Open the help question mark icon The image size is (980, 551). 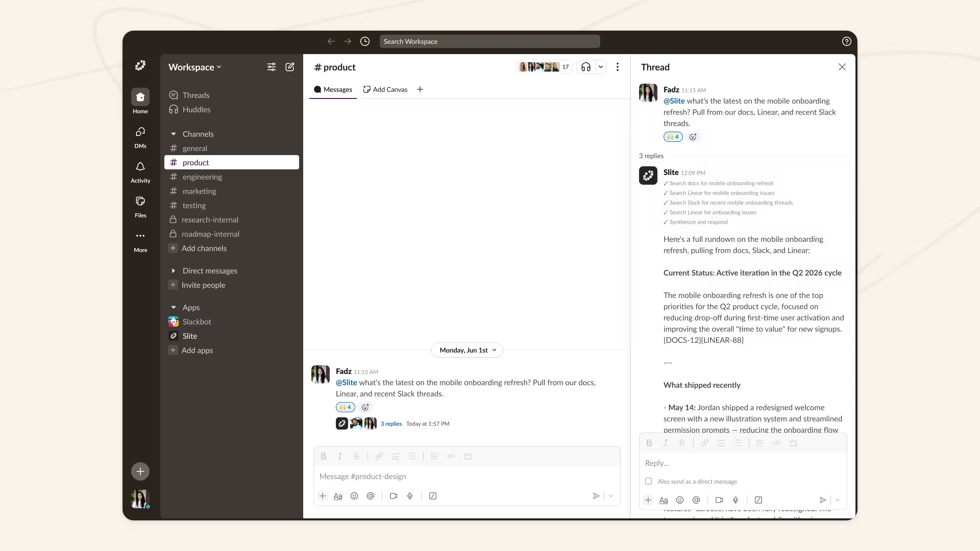(x=846, y=41)
